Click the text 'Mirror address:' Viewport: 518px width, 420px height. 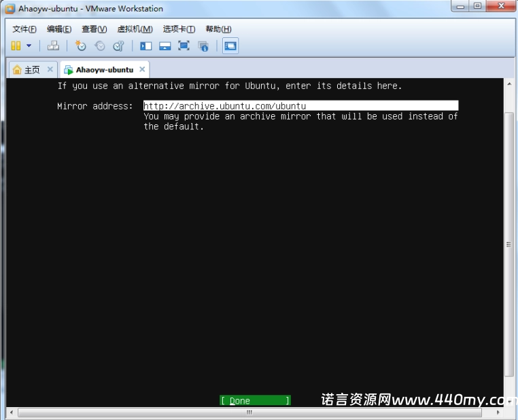(x=94, y=106)
